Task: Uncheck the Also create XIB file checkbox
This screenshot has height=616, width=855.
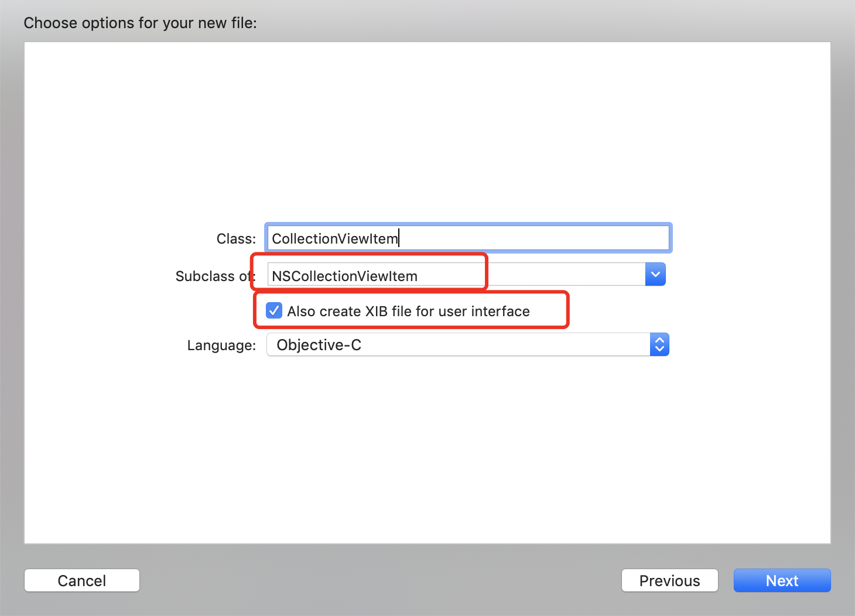Action: tap(274, 311)
